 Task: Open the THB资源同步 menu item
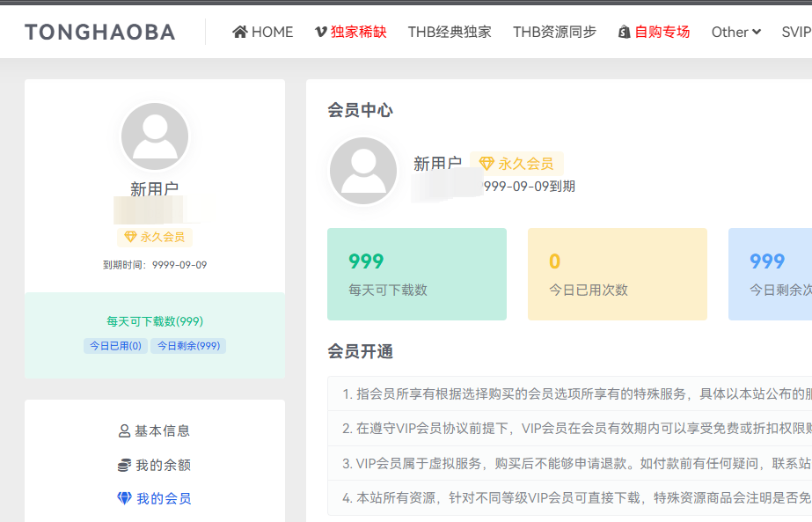tap(554, 33)
